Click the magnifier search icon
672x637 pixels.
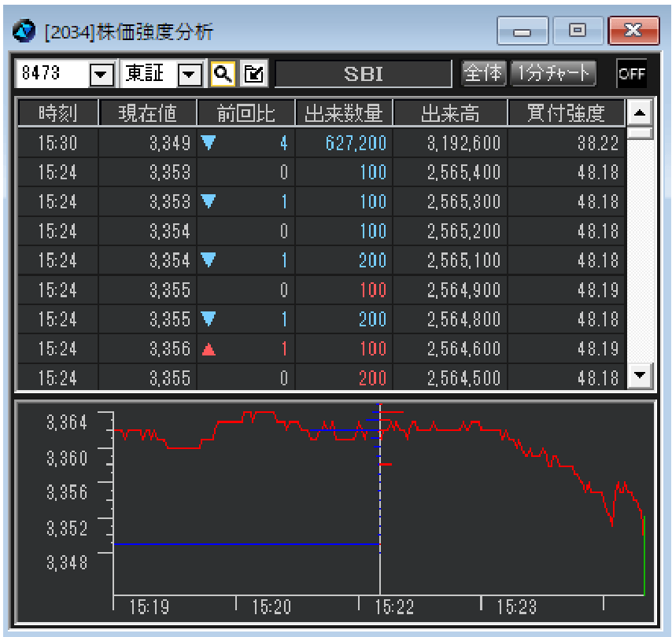(x=223, y=74)
